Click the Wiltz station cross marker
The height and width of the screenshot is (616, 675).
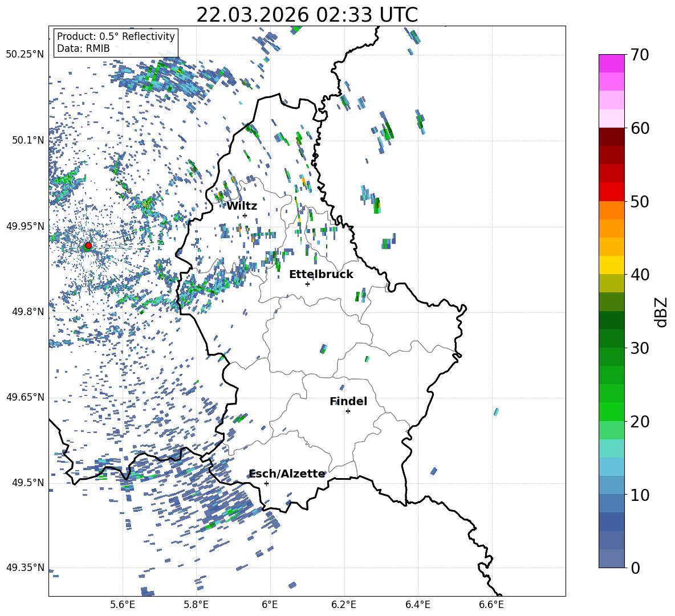point(245,215)
